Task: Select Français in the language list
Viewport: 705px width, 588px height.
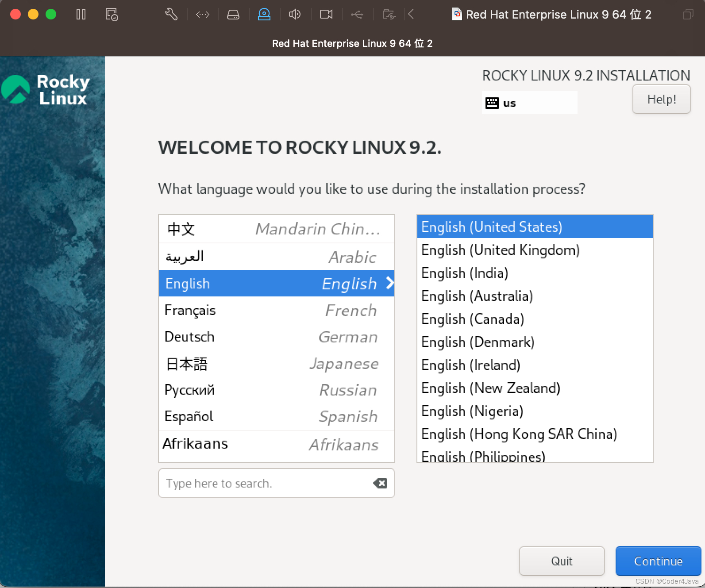Action: click(x=277, y=310)
